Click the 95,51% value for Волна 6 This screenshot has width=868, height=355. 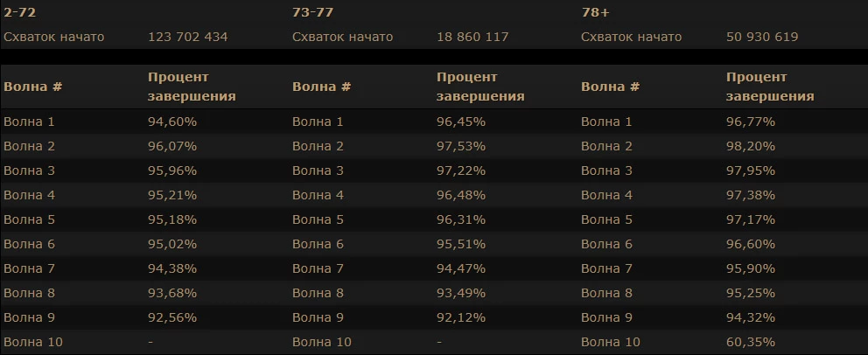click(461, 244)
